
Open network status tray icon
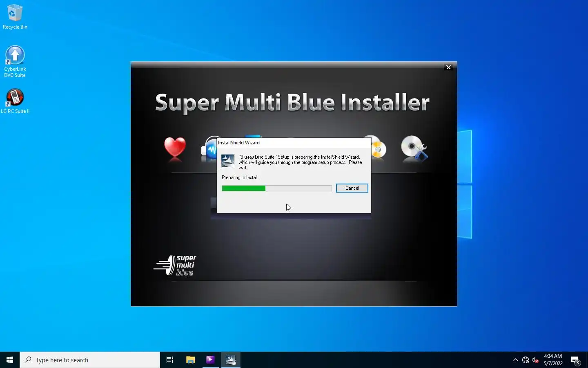pos(526,360)
